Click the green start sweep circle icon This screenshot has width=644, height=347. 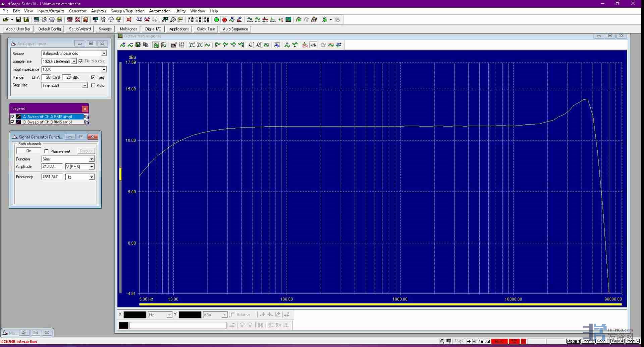[x=216, y=20]
